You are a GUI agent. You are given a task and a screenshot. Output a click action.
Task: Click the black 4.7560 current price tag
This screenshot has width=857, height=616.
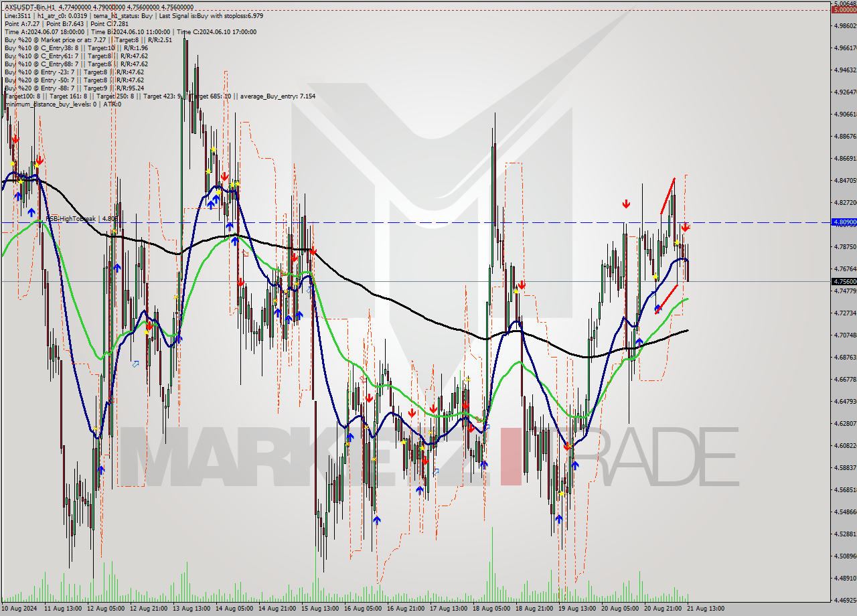pyautogui.click(x=844, y=281)
